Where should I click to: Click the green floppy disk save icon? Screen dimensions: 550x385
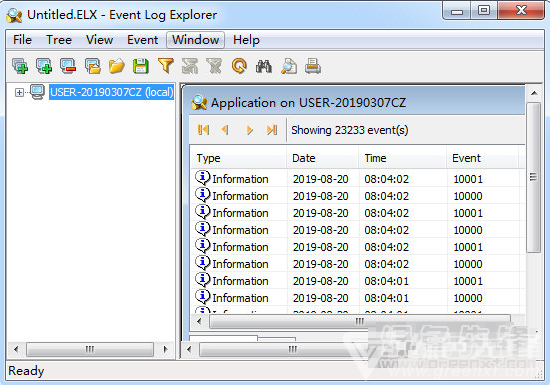click(x=141, y=66)
